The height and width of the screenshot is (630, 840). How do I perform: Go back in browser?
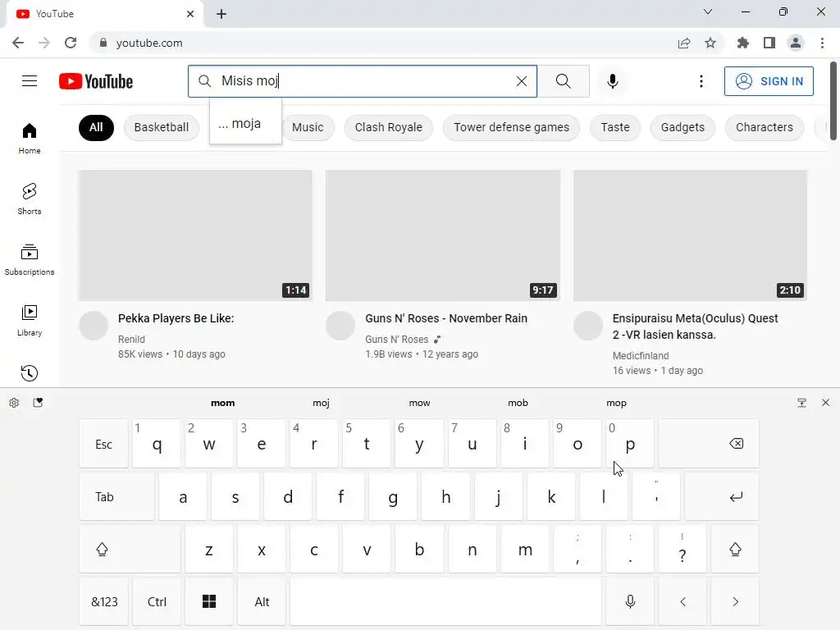(x=18, y=43)
